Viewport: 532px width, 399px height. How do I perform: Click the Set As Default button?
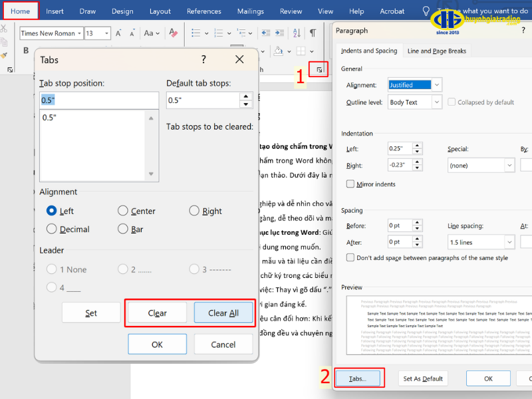point(423,378)
